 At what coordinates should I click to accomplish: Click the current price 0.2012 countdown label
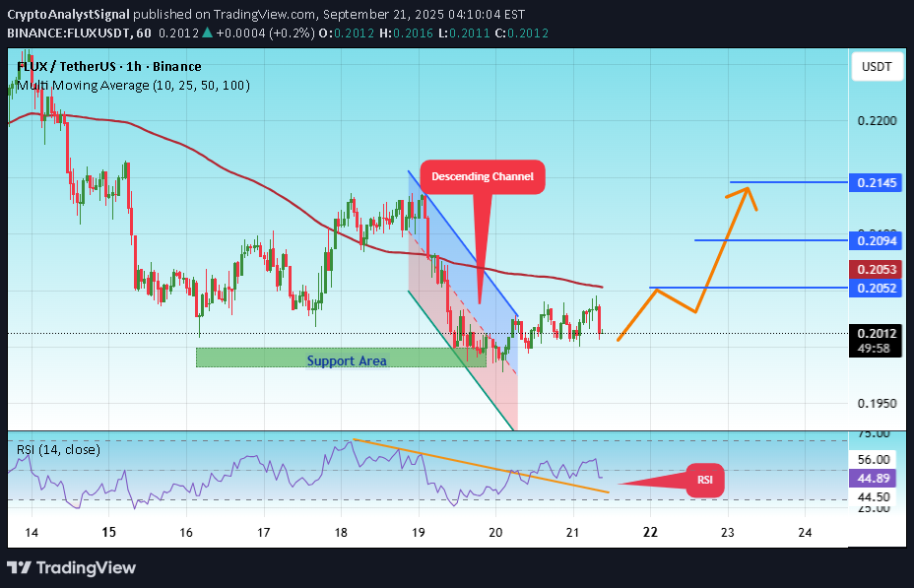[875, 340]
